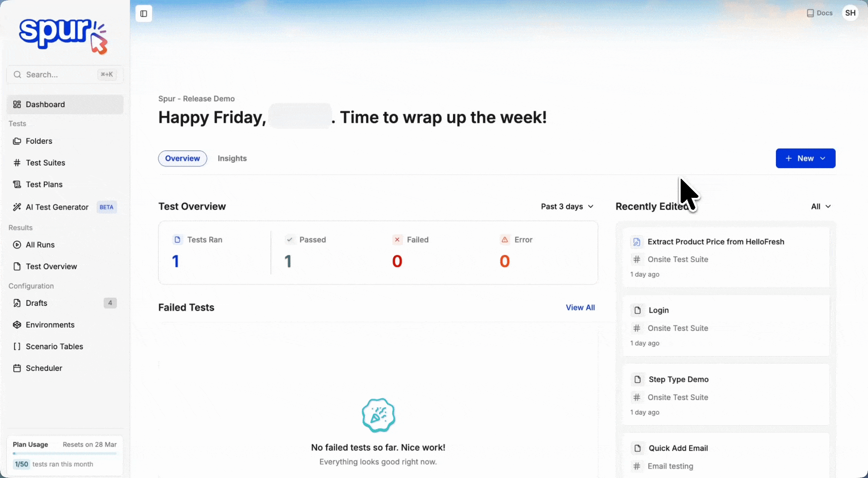Click the Plan Usage progress bar

[65, 454]
